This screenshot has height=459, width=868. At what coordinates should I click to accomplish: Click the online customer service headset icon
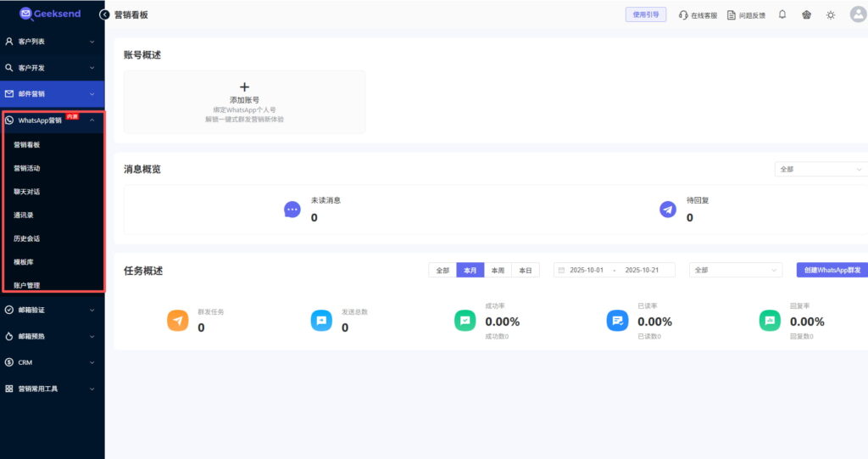point(683,15)
